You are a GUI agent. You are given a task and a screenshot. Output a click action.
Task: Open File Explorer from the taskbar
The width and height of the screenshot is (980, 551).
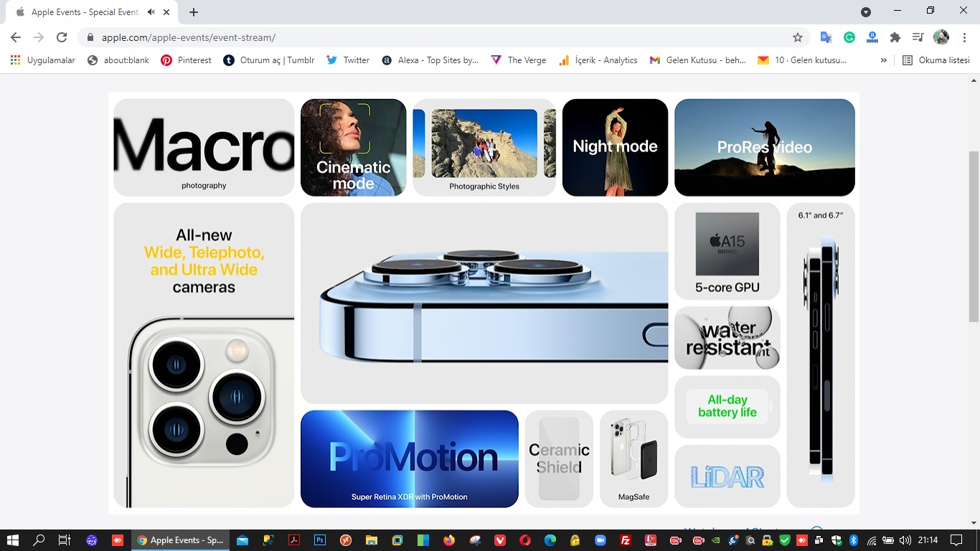tap(371, 540)
